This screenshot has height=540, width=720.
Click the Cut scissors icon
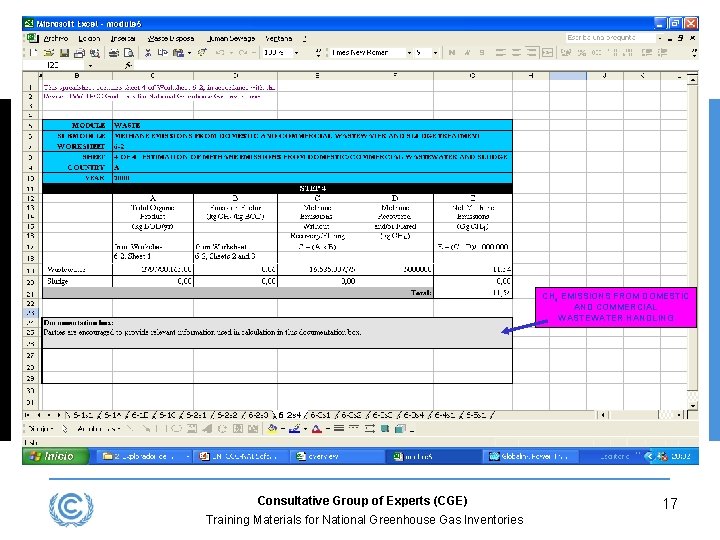click(148, 53)
